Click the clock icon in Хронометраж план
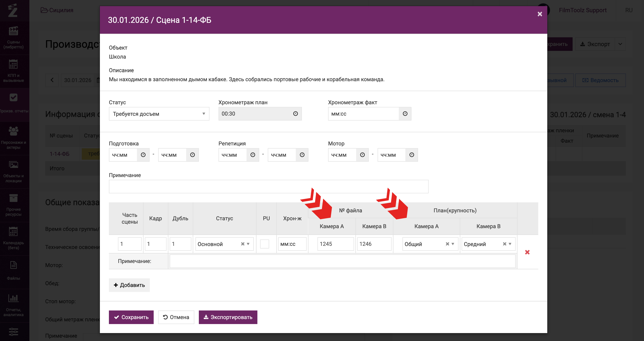Image resolution: width=644 pixels, height=341 pixels. pyautogui.click(x=295, y=114)
